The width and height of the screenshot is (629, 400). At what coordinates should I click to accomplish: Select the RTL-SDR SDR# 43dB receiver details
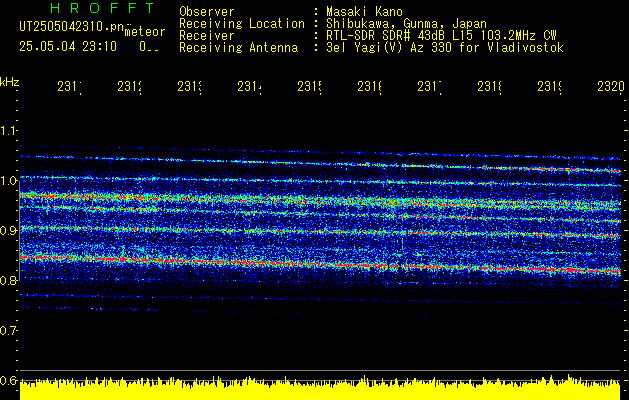[441, 36]
